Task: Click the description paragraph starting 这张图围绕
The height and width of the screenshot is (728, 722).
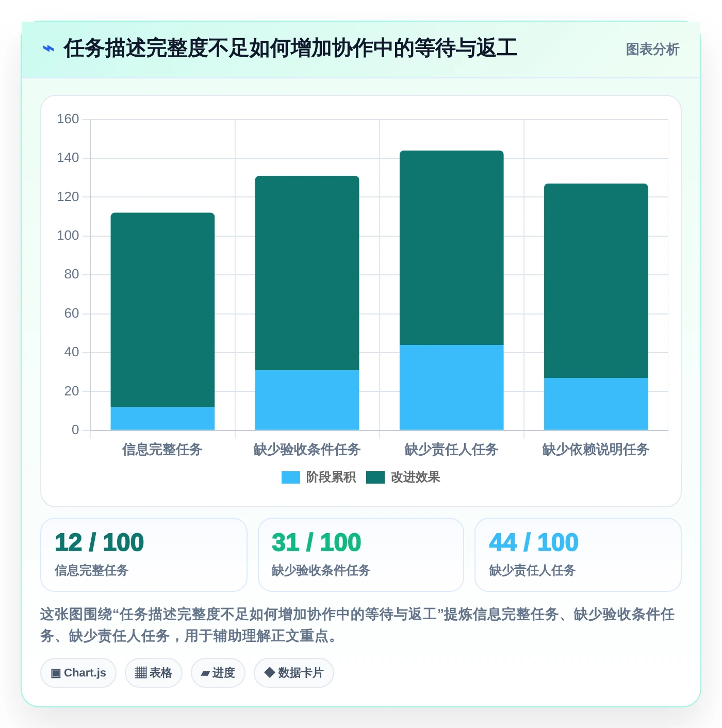Action: [357, 625]
